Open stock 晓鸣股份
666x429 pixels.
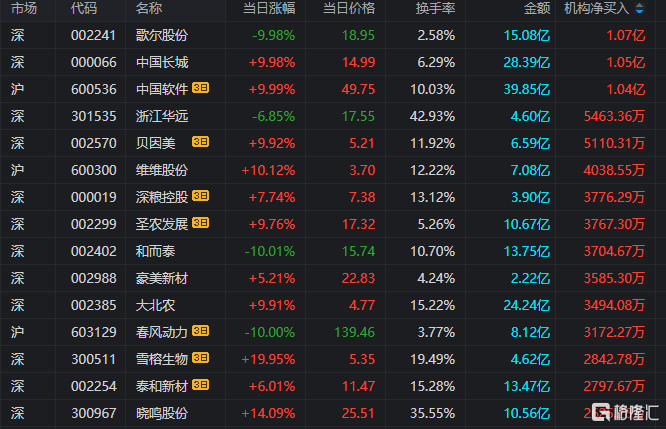[x=162, y=413]
